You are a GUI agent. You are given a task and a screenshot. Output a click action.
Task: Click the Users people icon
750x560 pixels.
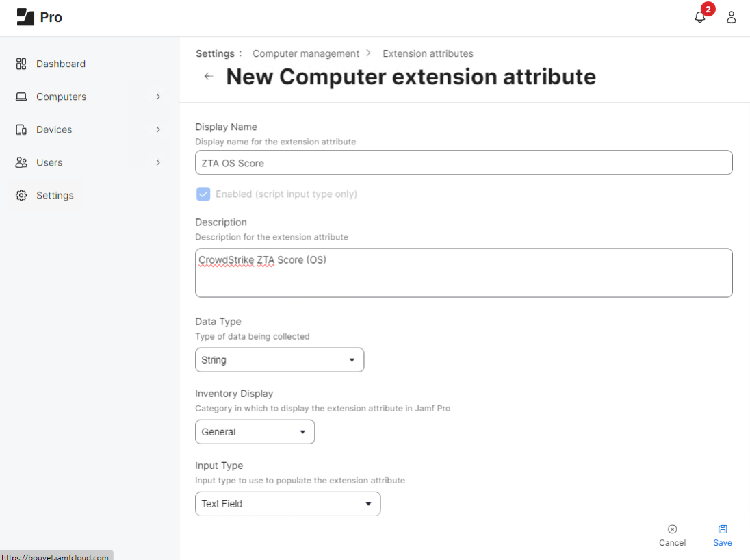click(21, 162)
